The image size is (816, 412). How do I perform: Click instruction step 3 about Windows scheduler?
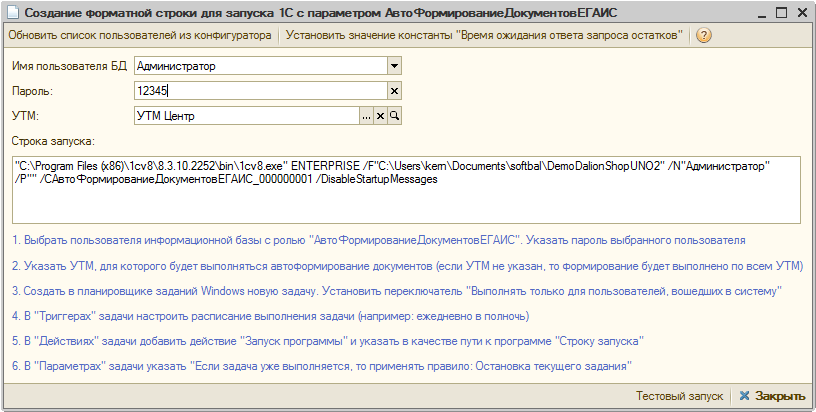pyautogui.click(x=397, y=291)
